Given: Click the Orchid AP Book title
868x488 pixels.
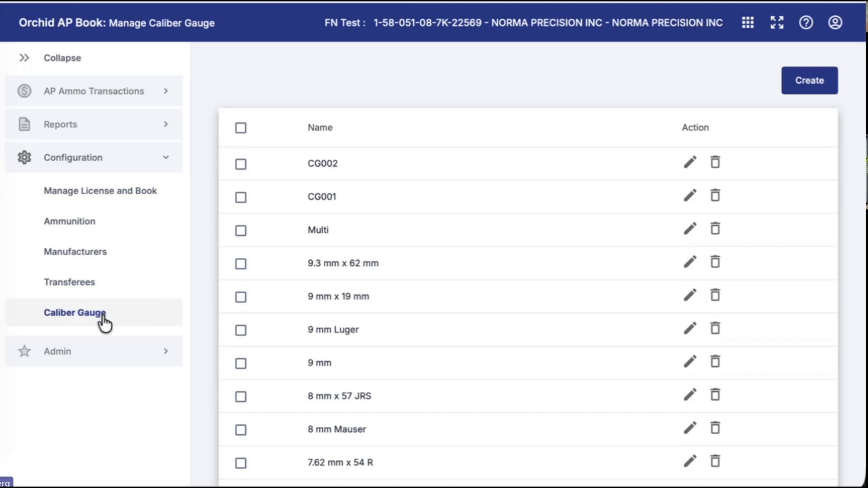Looking at the screenshot, I should click(x=62, y=23).
